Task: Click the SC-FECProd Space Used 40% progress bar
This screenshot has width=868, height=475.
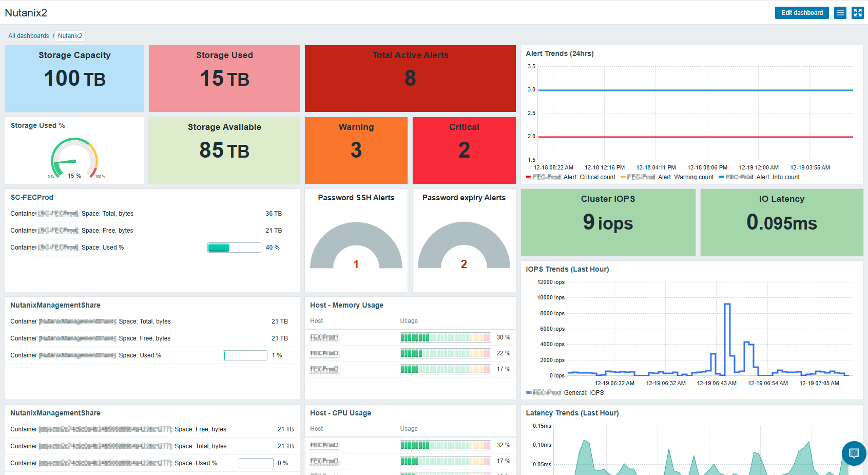Action: point(234,248)
